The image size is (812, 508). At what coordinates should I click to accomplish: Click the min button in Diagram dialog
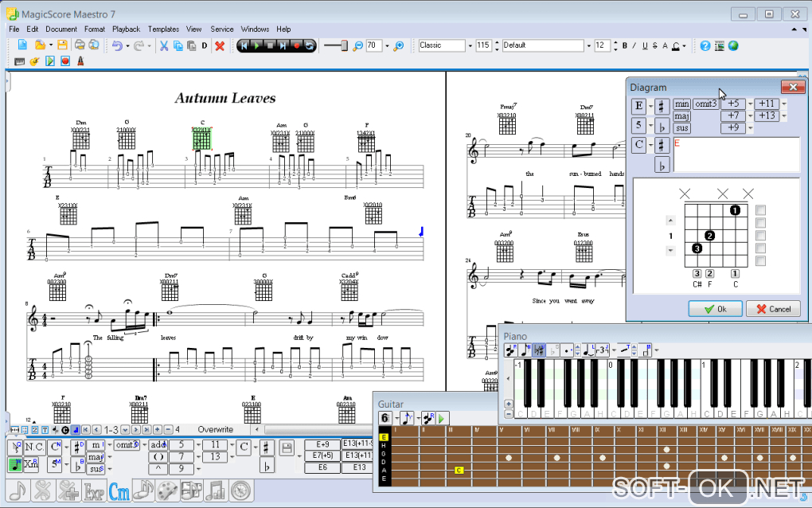[x=682, y=104]
